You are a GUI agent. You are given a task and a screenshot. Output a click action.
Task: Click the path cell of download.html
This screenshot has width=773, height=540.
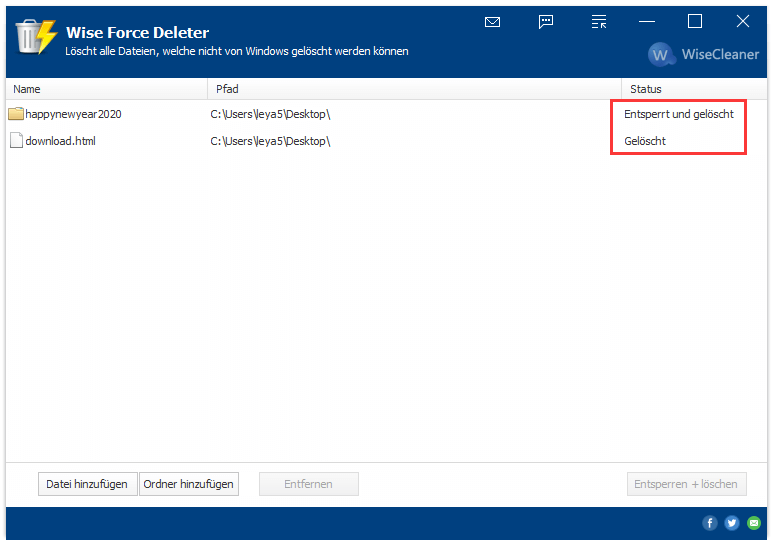coord(270,141)
